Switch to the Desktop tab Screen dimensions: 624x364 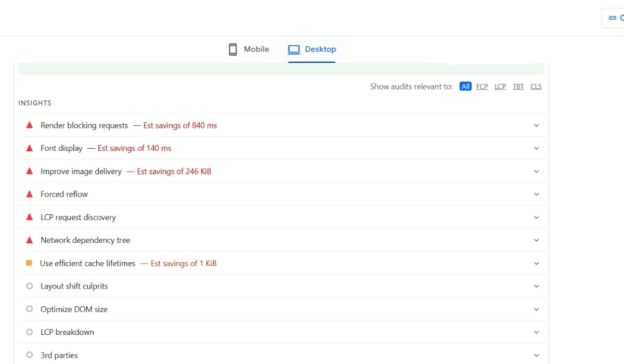[x=312, y=49]
